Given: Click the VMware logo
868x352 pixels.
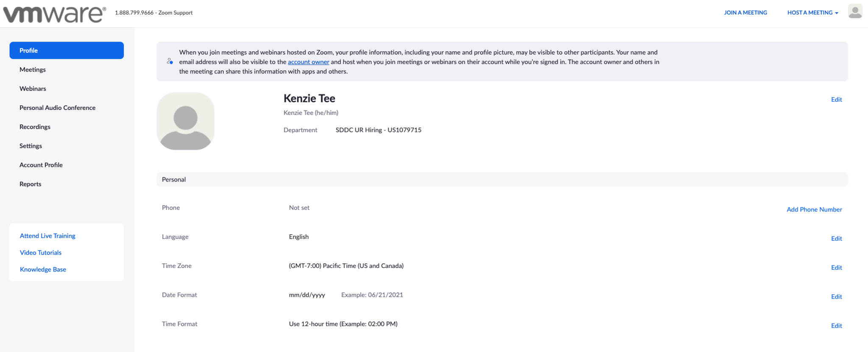Looking at the screenshot, I should pos(54,14).
